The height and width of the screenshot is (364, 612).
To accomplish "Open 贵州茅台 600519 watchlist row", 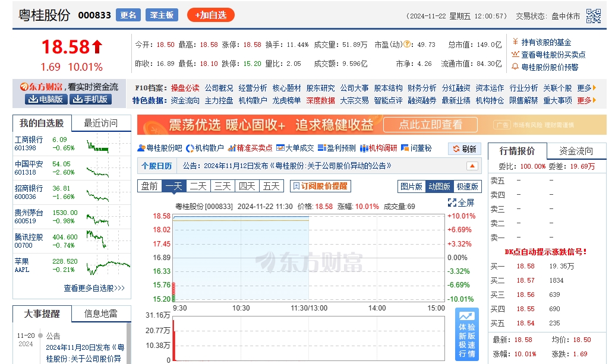I will click(72, 217).
